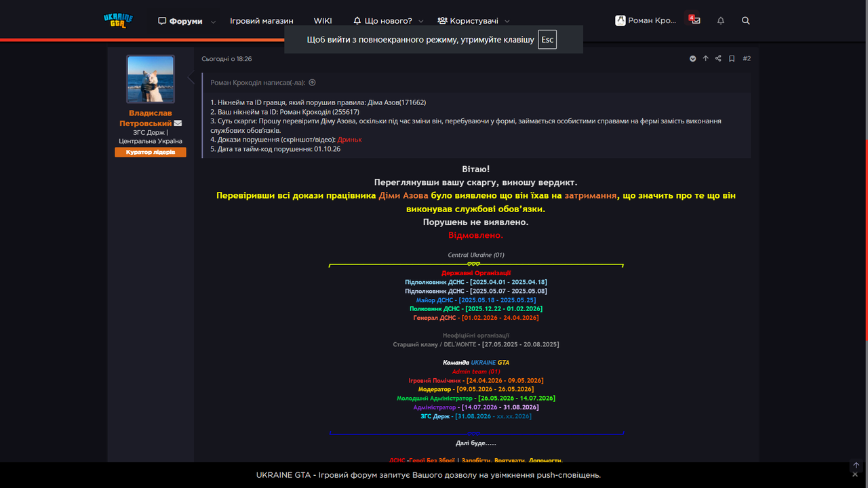Open Що нового? section
This screenshot has width=868, height=488.
[x=383, y=21]
